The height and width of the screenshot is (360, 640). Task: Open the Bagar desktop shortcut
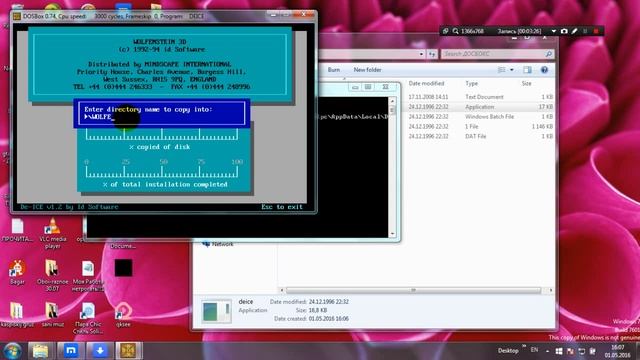coord(17,272)
